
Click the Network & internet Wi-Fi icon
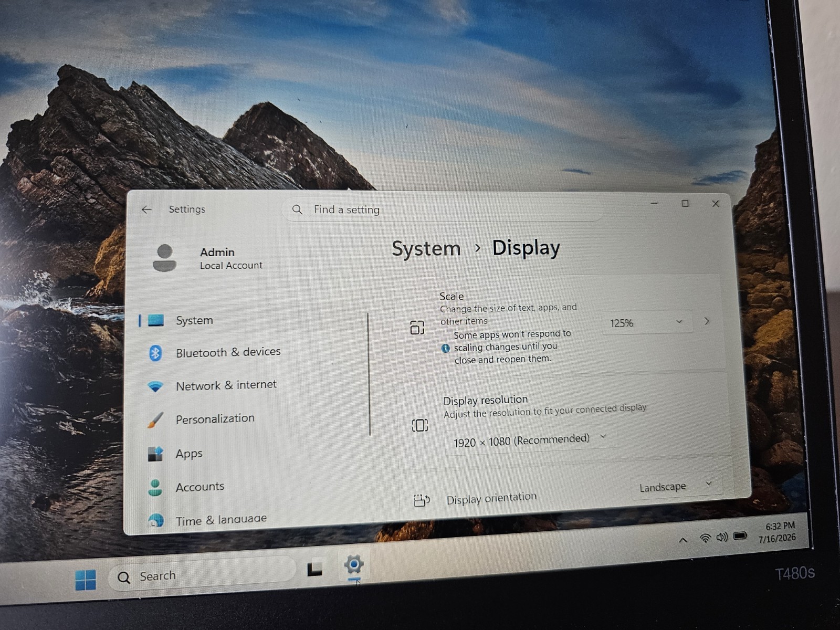click(x=155, y=387)
